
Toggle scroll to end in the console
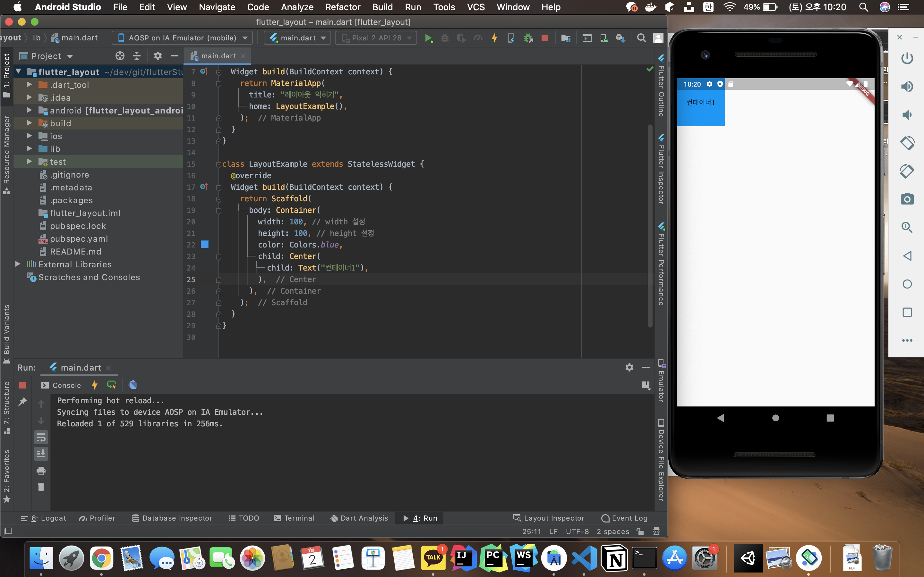[x=41, y=454]
